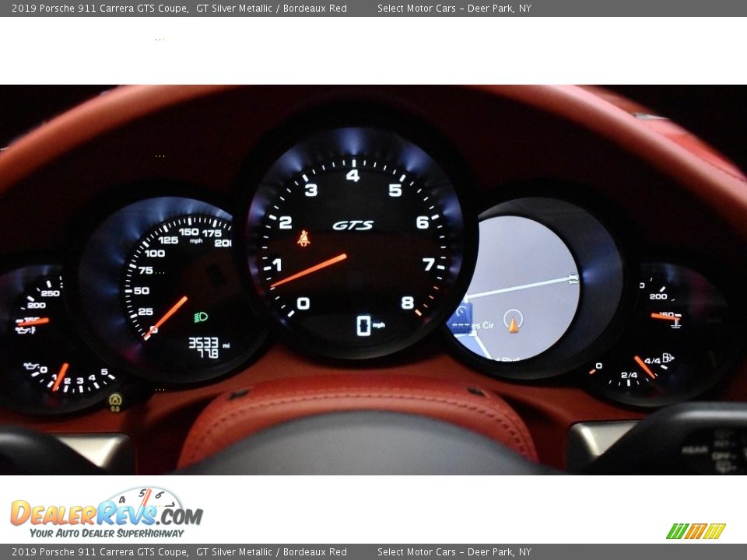The width and height of the screenshot is (747, 560).
Task: Click the 'mph' label on speedometer dial
Action: (x=196, y=241)
